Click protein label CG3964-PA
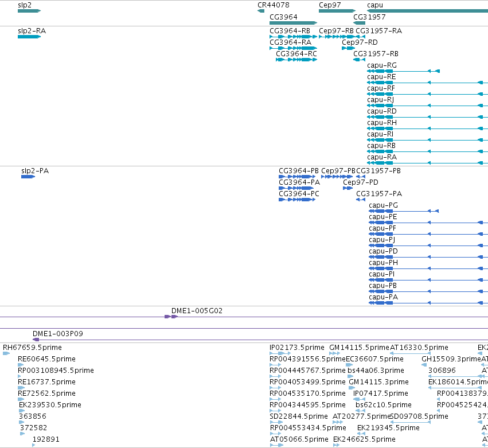Screen dimensions: 488x448 [x=299, y=182]
